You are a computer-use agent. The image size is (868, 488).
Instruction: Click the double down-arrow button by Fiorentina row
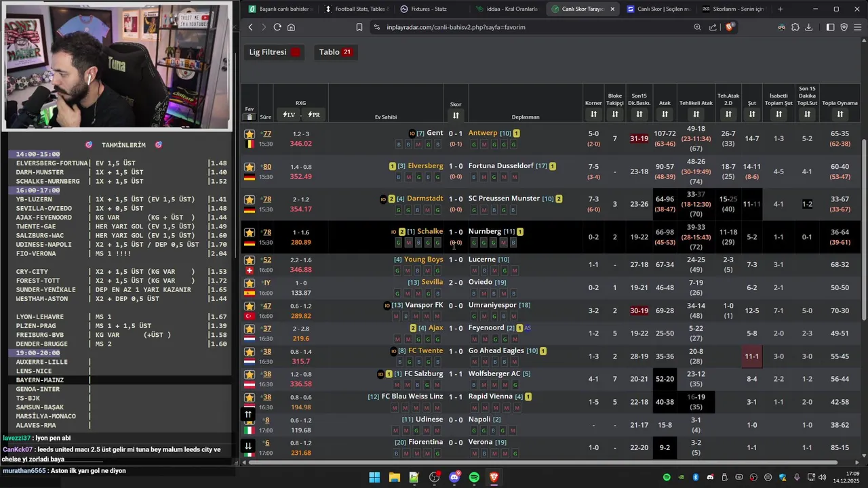click(248, 445)
